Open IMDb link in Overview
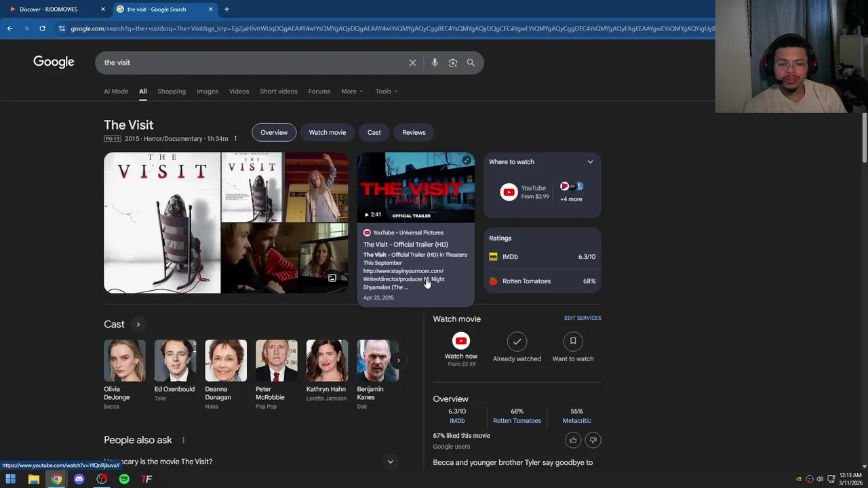 click(x=457, y=420)
